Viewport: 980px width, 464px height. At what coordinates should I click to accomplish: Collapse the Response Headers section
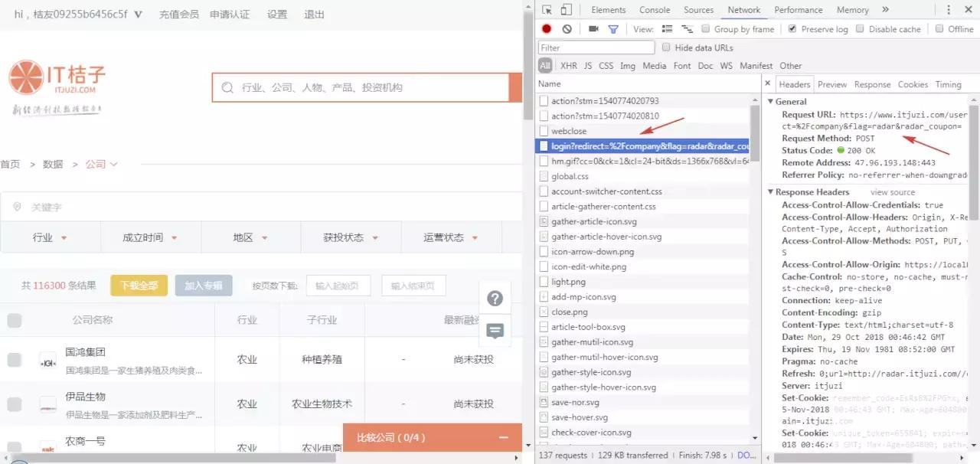[772, 191]
